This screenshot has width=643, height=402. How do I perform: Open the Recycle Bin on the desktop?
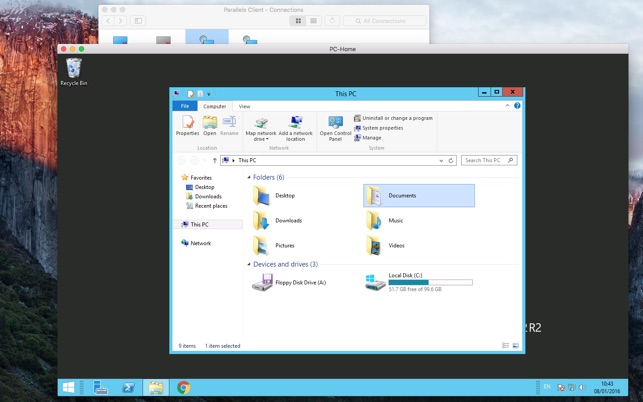(73, 70)
